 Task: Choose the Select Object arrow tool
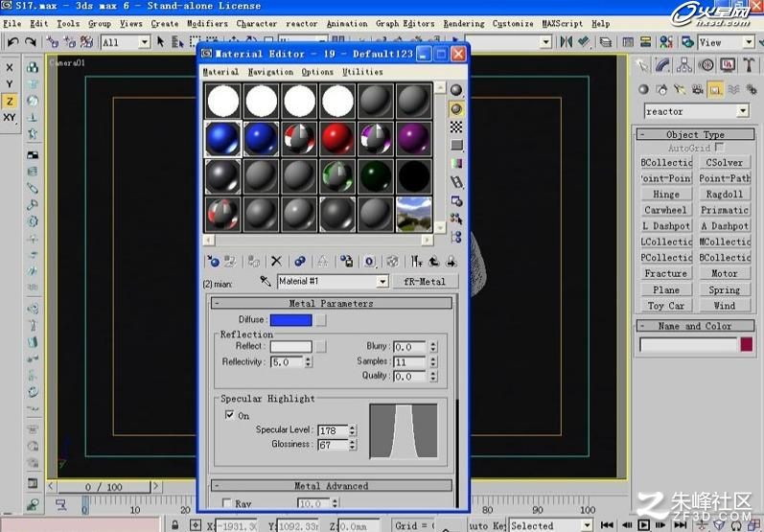(x=160, y=42)
